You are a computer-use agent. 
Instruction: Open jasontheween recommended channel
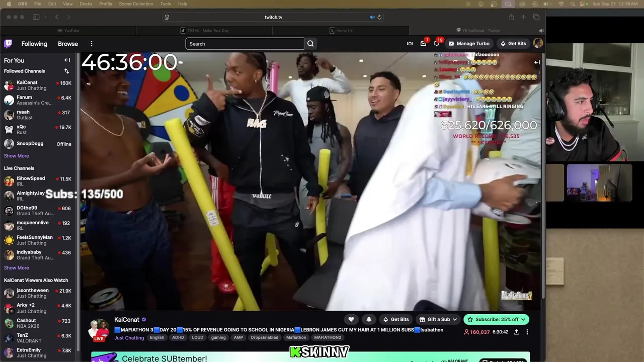[38, 293]
